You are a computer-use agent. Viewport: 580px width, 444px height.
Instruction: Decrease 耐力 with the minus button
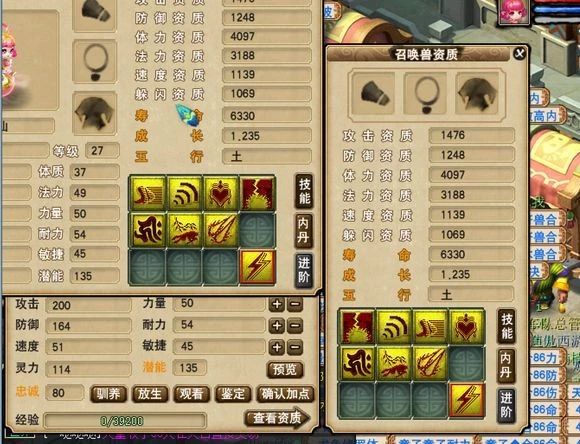point(295,326)
